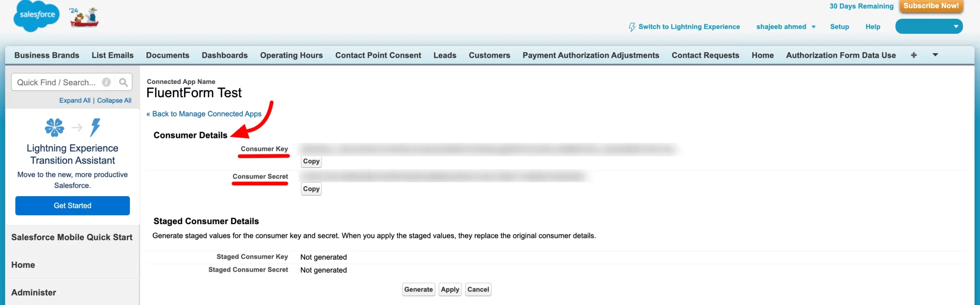Click the Quick Find magnifier search icon
Screen dimensions: 980x305
(123, 82)
